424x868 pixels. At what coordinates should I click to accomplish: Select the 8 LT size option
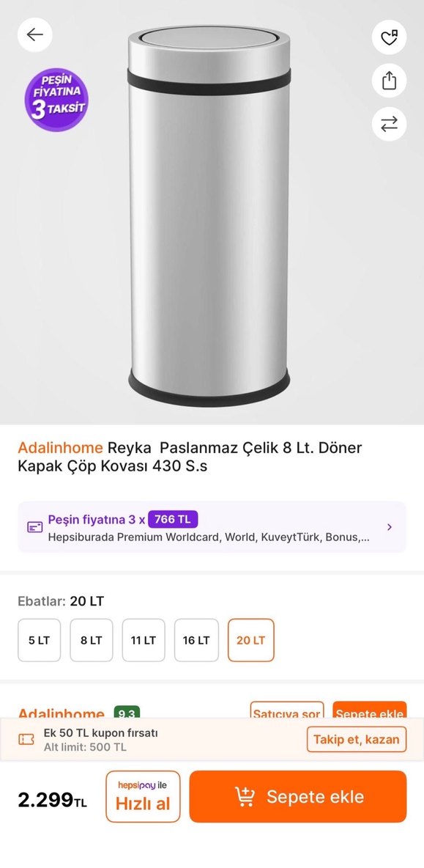tap(91, 639)
